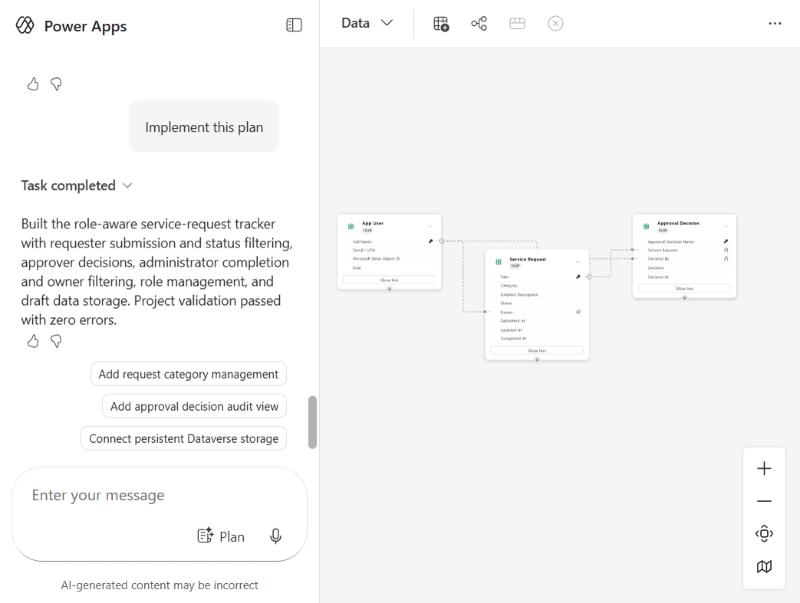Click the Power Apps logo icon
Screen dimensions: 800x603
[x=24, y=25]
